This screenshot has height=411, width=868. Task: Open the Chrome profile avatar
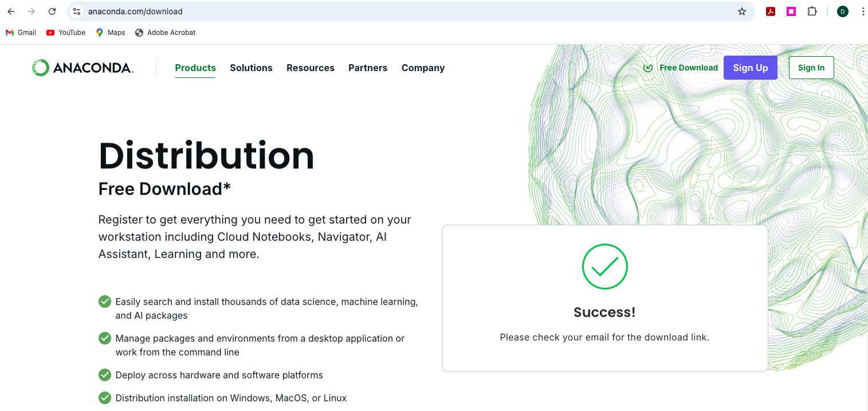pyautogui.click(x=843, y=11)
